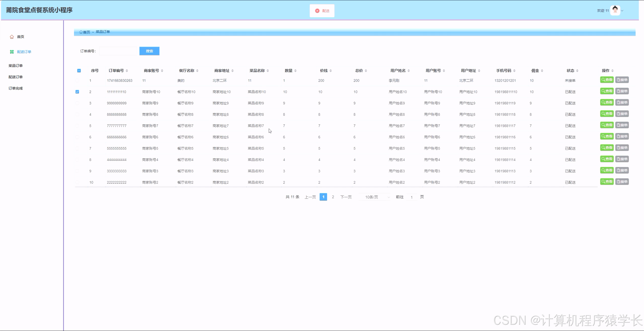Click the home icon in the sidebar

click(12, 37)
